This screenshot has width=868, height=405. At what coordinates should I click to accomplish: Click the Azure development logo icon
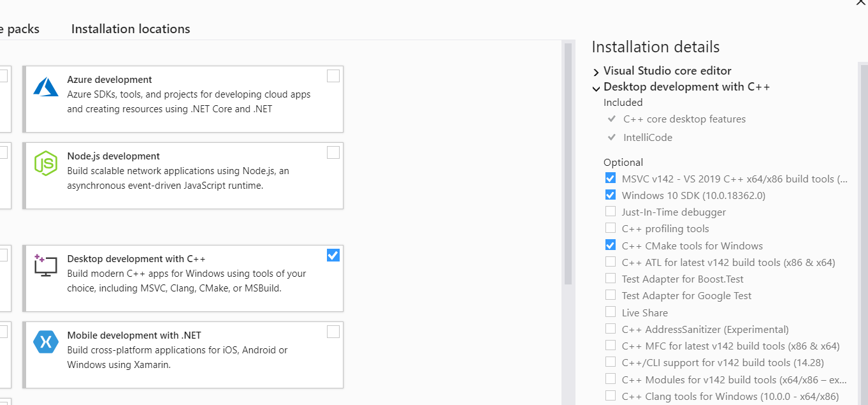tap(46, 87)
